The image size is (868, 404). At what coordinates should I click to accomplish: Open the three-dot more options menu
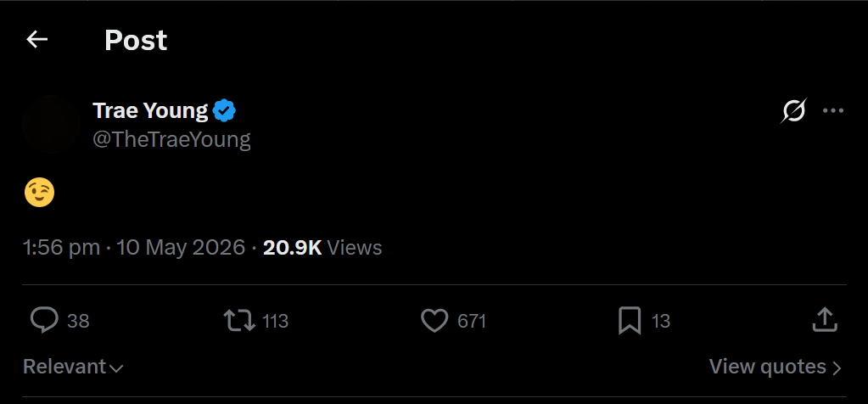[833, 110]
